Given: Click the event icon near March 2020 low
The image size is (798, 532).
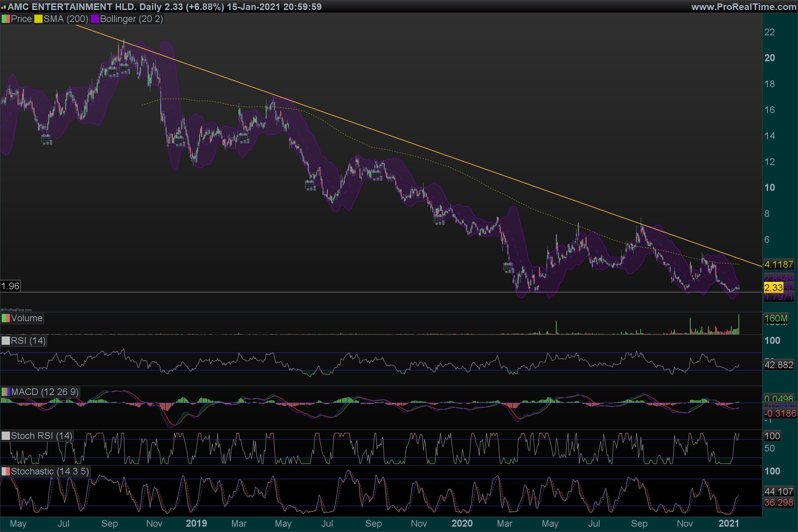Looking at the screenshot, I should click(508, 268).
